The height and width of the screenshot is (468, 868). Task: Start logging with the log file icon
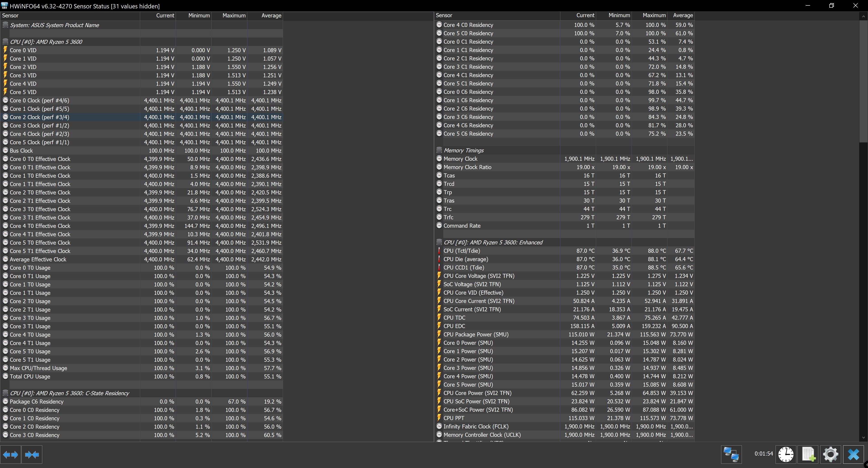[808, 454]
